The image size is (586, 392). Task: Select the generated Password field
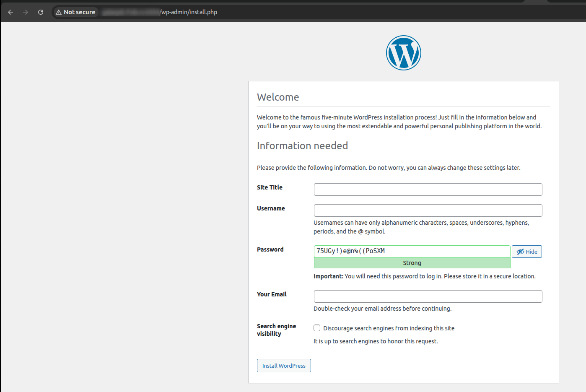(x=412, y=251)
